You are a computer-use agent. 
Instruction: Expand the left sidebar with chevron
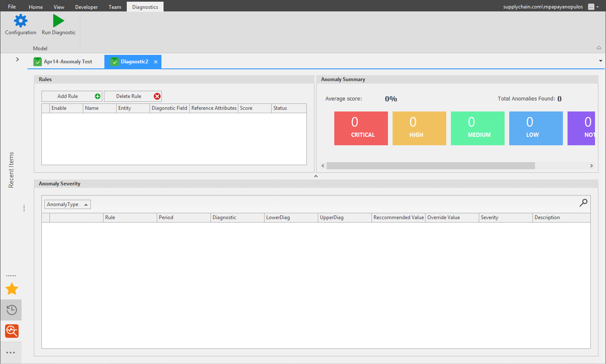(17, 59)
